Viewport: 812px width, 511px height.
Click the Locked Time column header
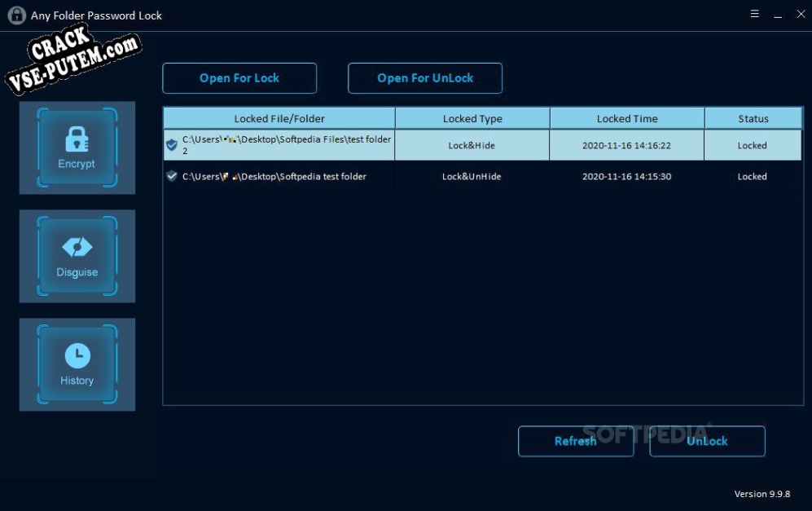[627, 119]
